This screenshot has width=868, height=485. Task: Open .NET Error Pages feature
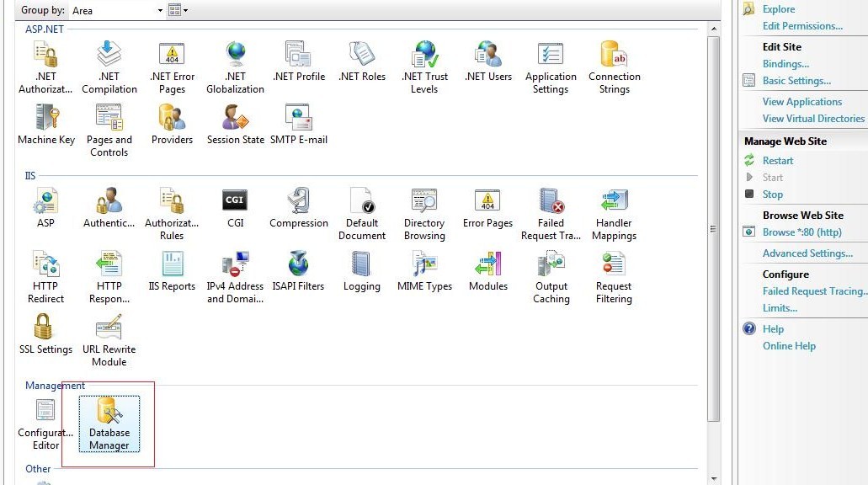coord(172,67)
